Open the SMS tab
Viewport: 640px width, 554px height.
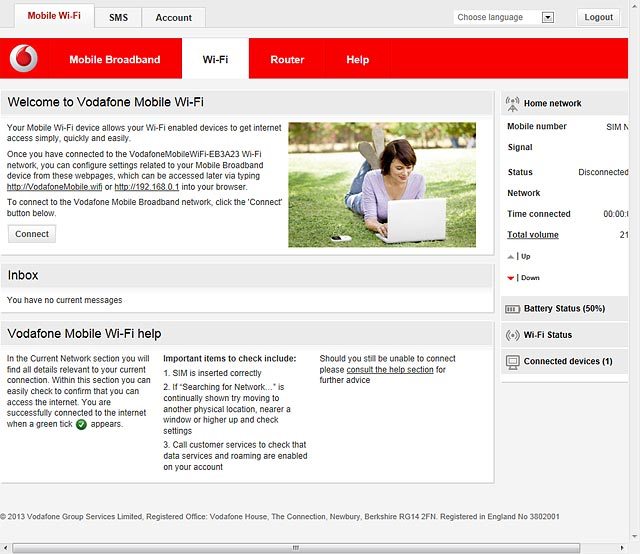click(x=118, y=18)
